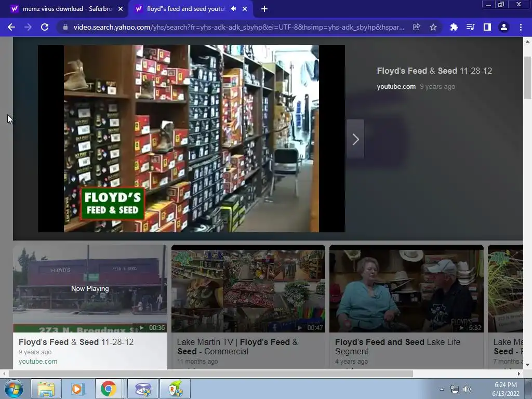Open the media control icon

[x=470, y=27]
